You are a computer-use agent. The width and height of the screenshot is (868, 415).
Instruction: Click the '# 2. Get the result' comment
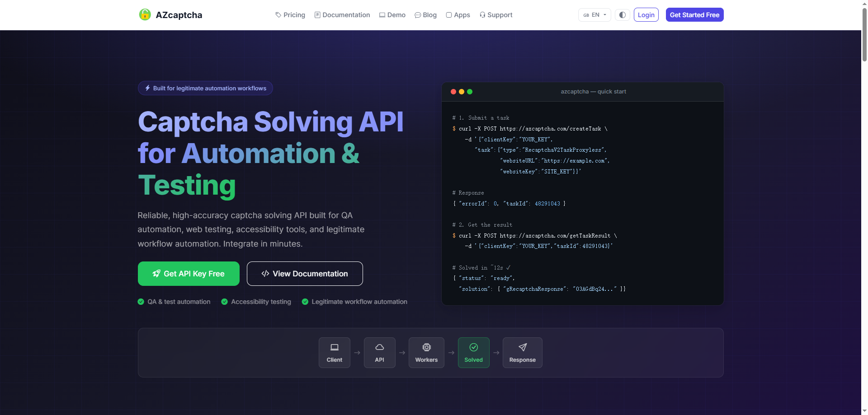[482, 225]
